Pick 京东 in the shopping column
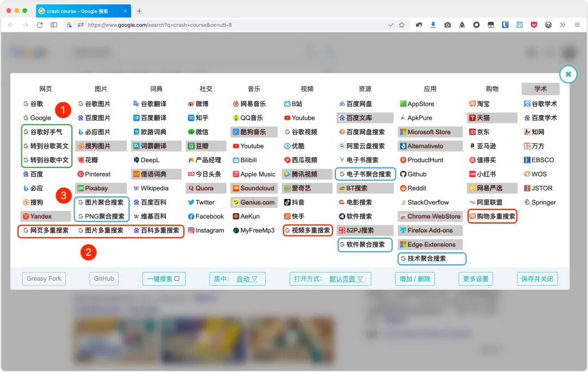The image size is (588, 372). [479, 132]
